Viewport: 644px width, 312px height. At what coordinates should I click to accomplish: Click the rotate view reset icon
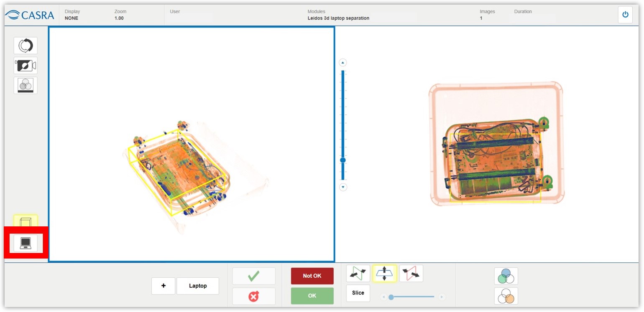[26, 46]
